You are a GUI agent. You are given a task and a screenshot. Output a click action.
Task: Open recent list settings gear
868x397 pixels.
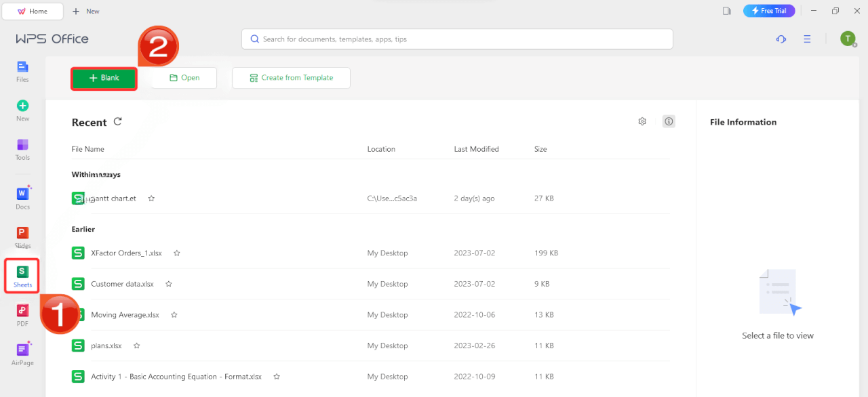642,121
